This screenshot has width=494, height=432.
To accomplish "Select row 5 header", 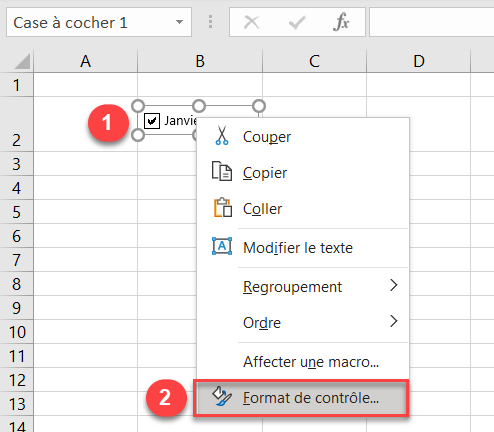I will [17, 212].
